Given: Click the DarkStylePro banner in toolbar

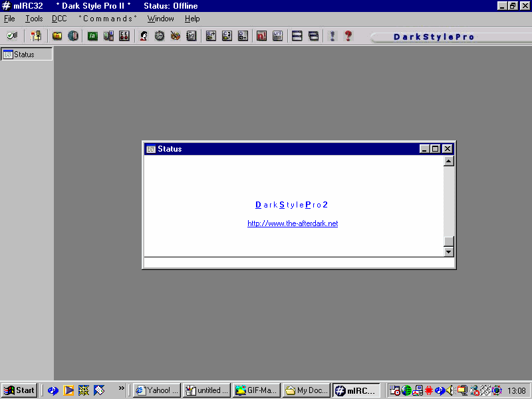Looking at the screenshot, I should tap(434, 37).
